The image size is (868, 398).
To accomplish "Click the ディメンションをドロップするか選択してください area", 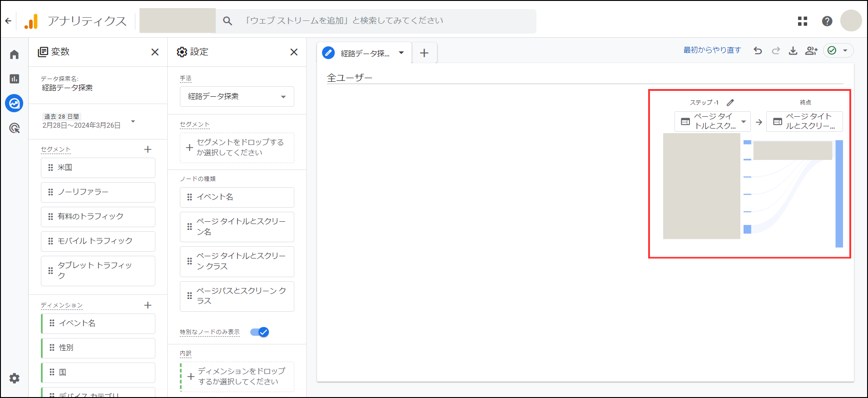I will (x=237, y=377).
